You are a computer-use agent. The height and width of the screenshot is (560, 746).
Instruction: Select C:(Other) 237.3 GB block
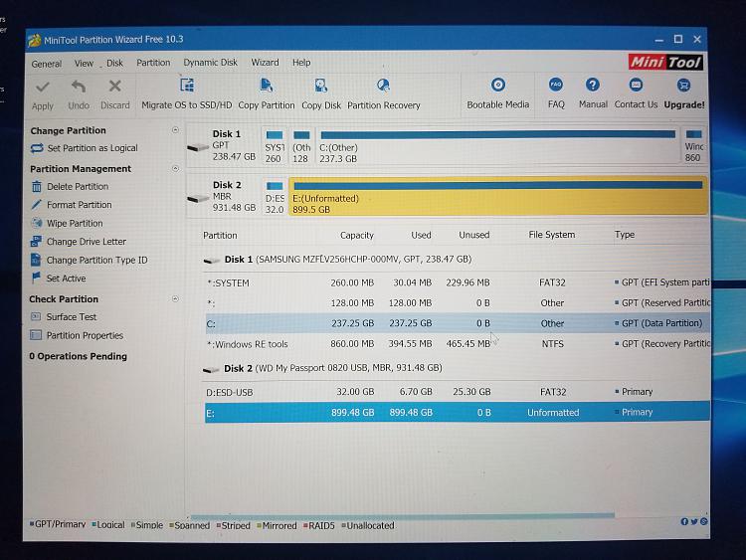(x=497, y=145)
